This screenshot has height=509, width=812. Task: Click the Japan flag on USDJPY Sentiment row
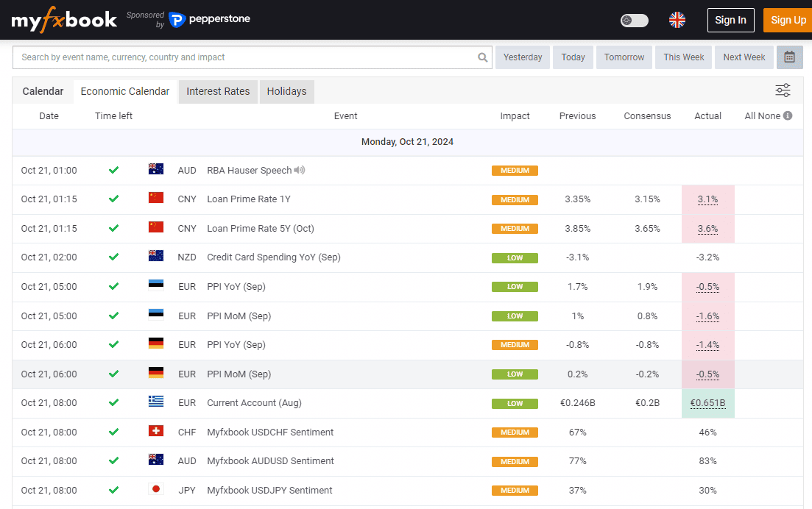click(x=156, y=489)
